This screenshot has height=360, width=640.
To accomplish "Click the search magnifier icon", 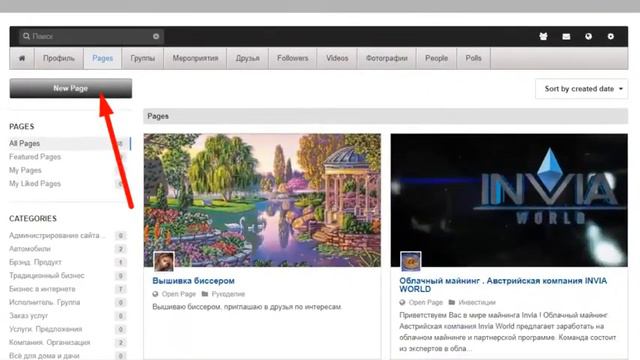I will [x=26, y=36].
